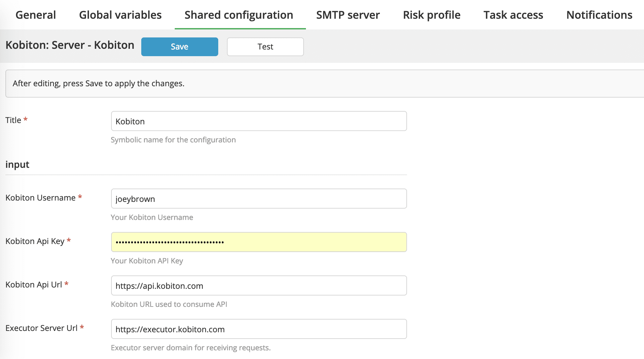Focus the https://executor.kobiton.com input field
Image resolution: width=644 pixels, height=359 pixels.
pos(259,329)
